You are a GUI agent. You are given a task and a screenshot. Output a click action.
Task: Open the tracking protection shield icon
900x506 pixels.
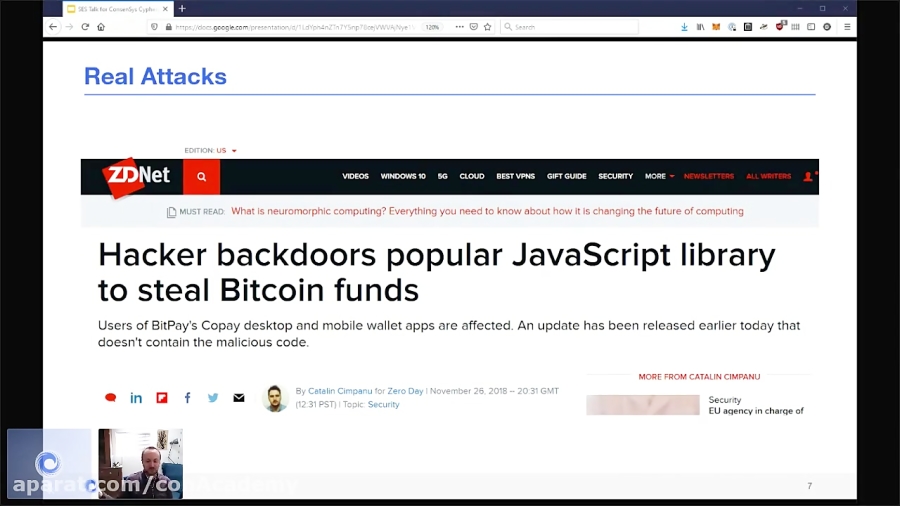[154, 27]
